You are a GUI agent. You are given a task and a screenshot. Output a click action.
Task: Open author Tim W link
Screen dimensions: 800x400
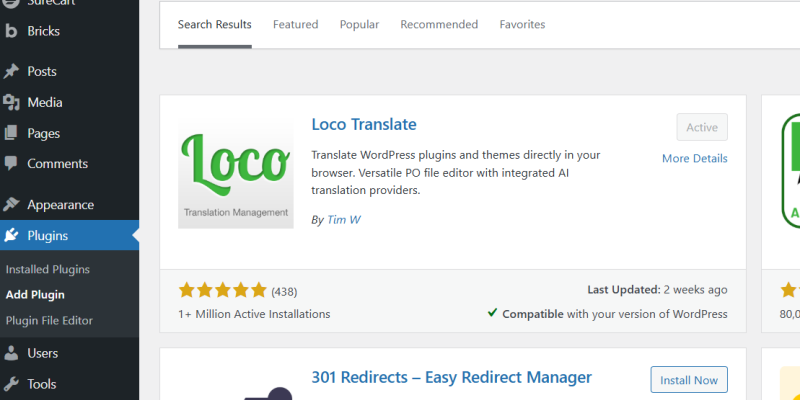point(343,219)
